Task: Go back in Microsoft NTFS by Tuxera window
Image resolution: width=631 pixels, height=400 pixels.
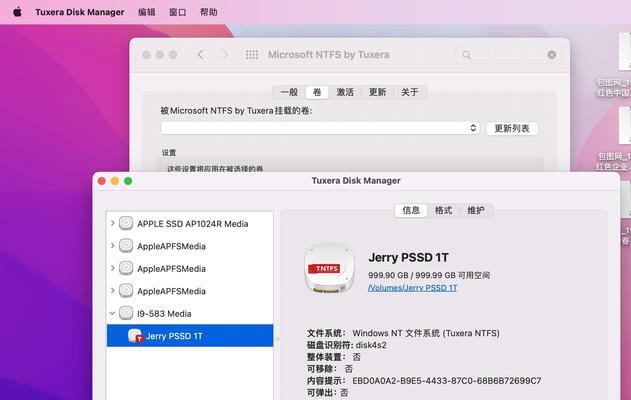Action: [x=201, y=54]
